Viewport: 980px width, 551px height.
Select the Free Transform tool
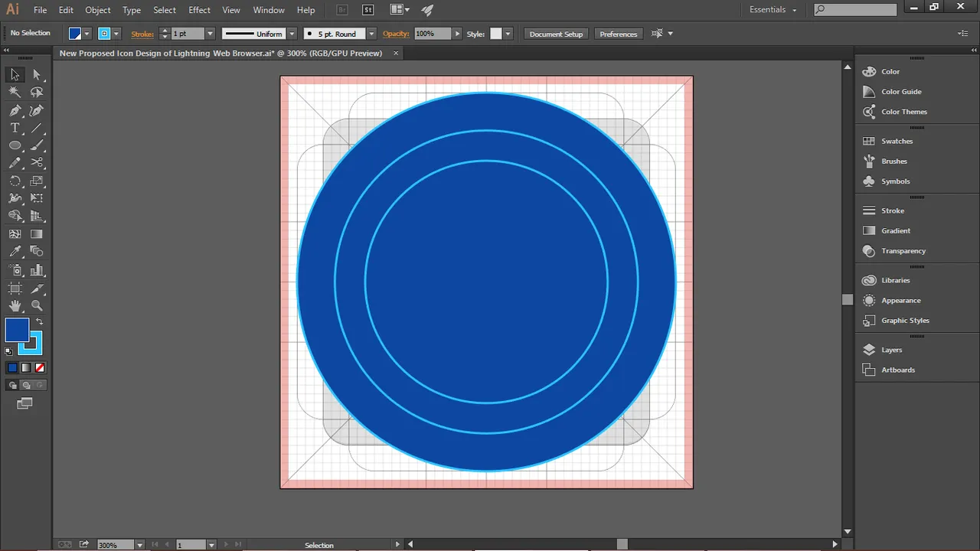pos(37,198)
